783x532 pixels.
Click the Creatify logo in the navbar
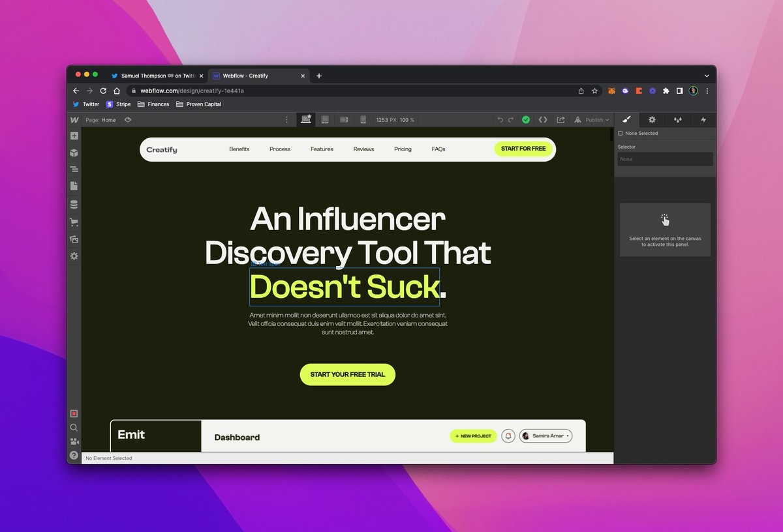click(161, 149)
